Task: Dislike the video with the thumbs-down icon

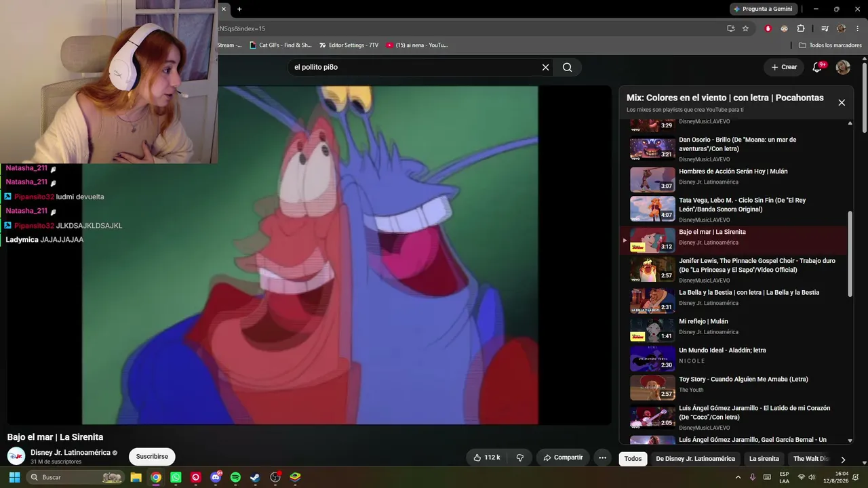Action: pos(520,457)
